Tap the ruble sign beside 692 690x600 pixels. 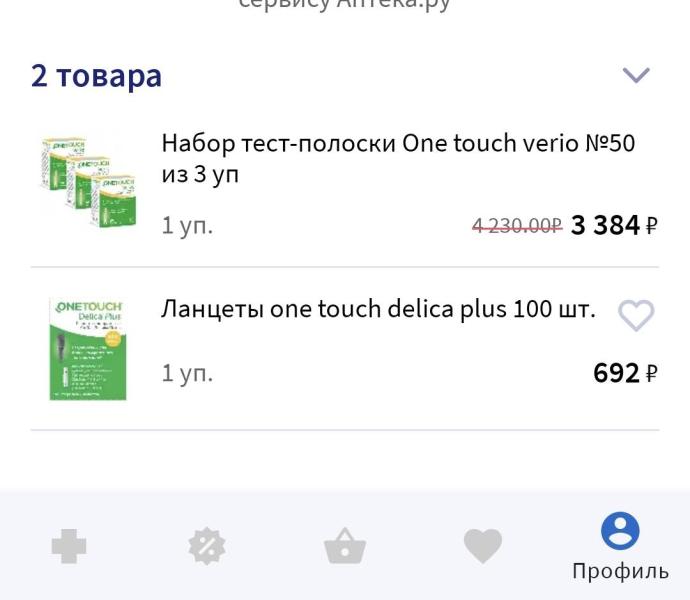(651, 374)
